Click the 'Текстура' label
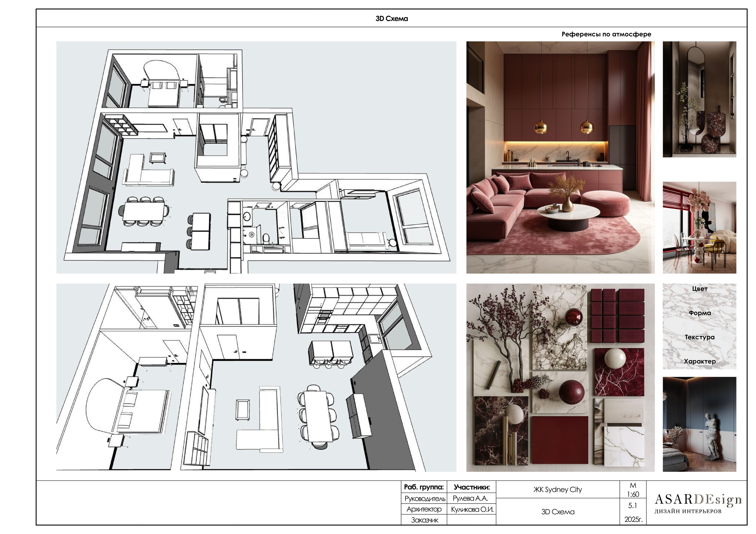Viewport: 756px width, 534px height. pyautogui.click(x=699, y=337)
